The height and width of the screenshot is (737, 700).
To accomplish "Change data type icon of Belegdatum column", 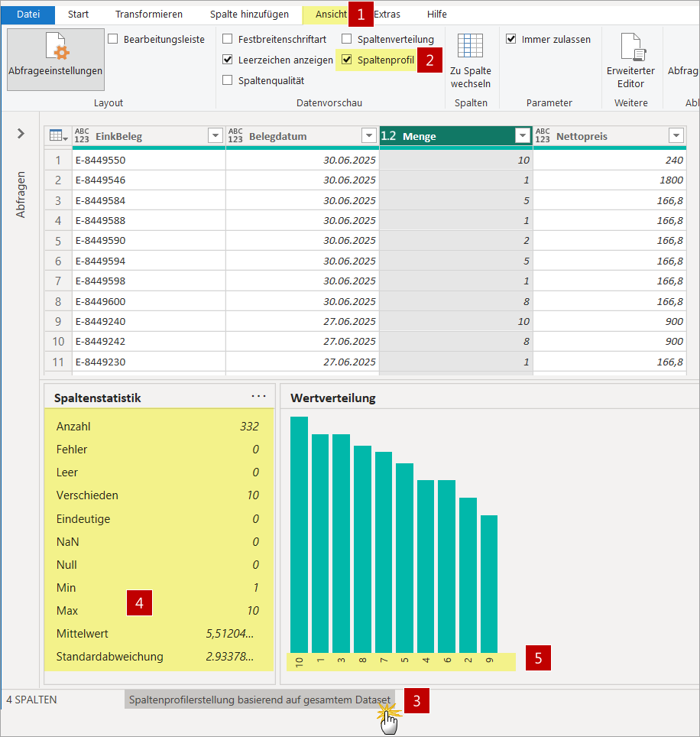I will pyautogui.click(x=235, y=136).
